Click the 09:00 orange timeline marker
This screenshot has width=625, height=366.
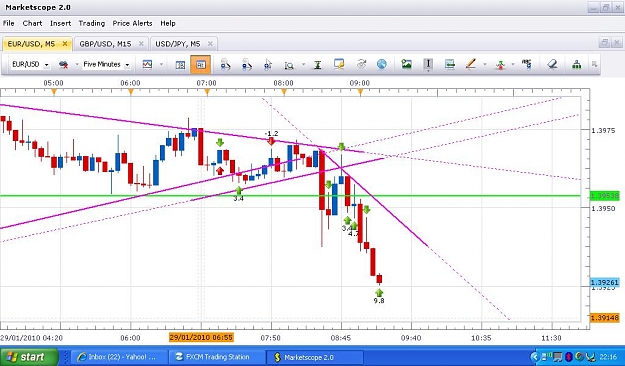(x=360, y=92)
